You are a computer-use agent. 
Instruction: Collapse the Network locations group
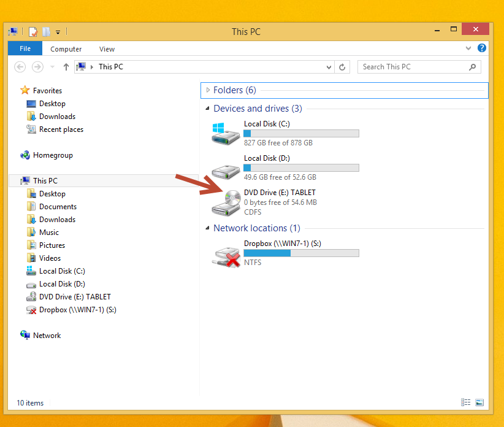click(x=207, y=228)
